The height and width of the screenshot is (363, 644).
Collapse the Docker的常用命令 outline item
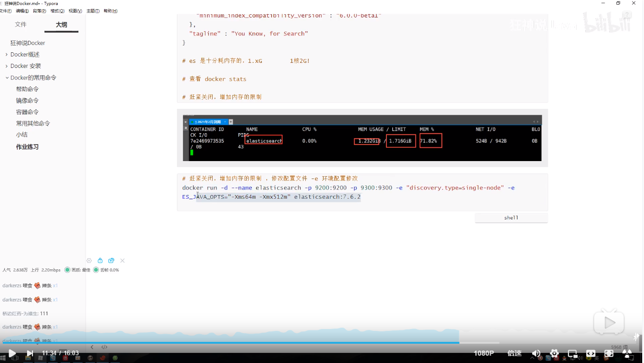coord(7,78)
